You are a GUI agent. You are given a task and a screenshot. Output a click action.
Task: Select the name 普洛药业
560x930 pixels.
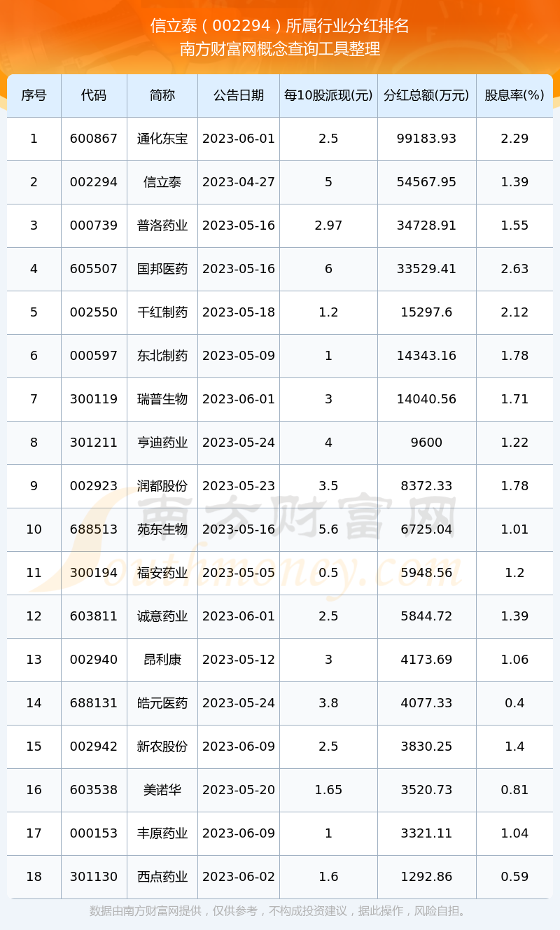click(x=162, y=225)
